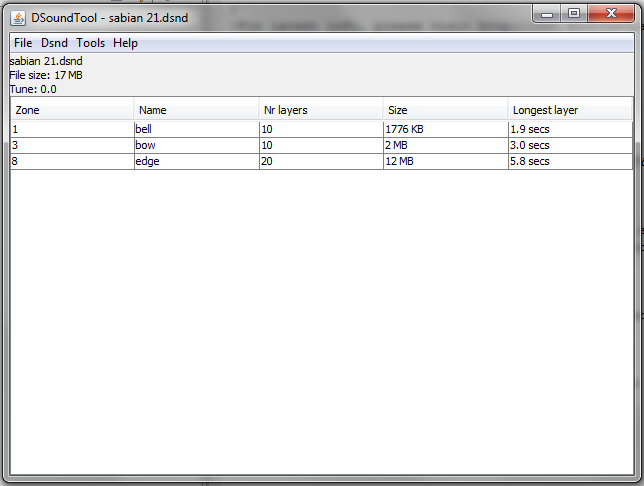Click the 1.9 secs cell
The height and width of the screenshot is (486, 644).
(570, 129)
